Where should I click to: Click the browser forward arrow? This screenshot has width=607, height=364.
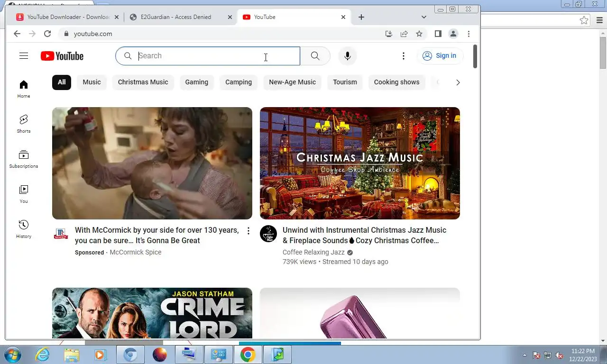(x=32, y=34)
